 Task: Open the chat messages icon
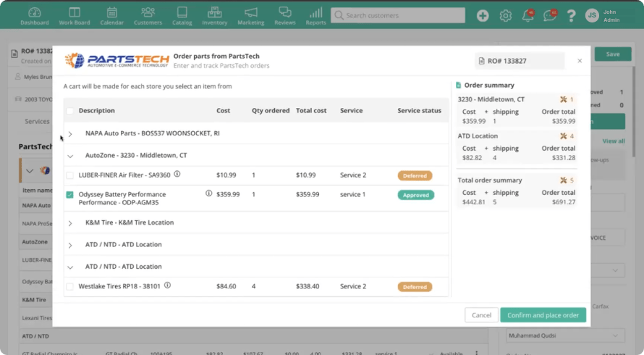click(x=549, y=16)
